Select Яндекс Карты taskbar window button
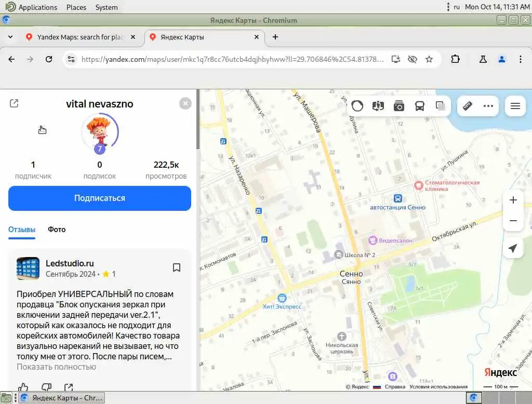The image size is (532, 404). tap(62, 398)
